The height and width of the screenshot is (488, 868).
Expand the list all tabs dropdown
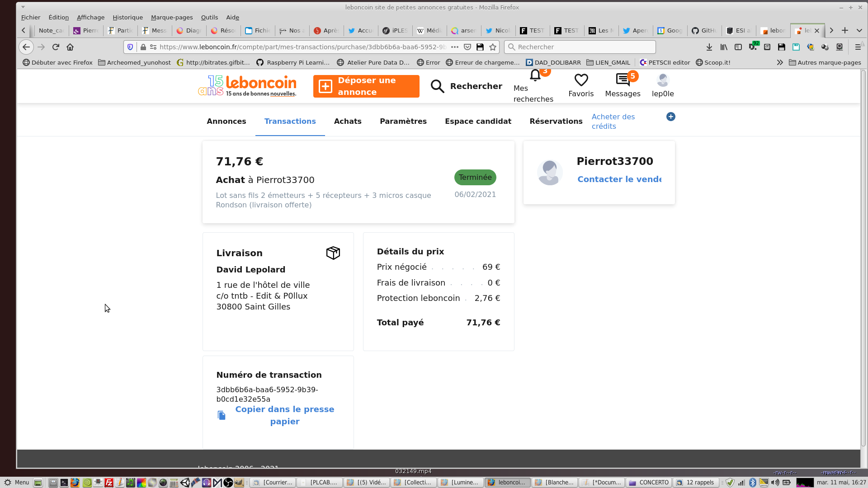tap(859, 30)
